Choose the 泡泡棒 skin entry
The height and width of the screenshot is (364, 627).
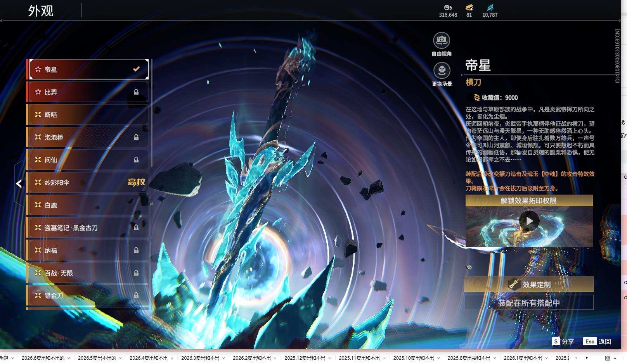pos(89,137)
